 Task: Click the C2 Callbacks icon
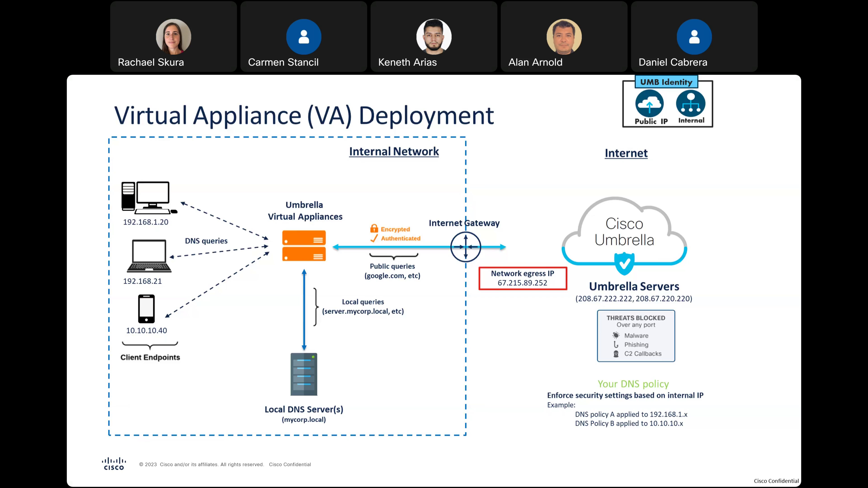(x=616, y=354)
